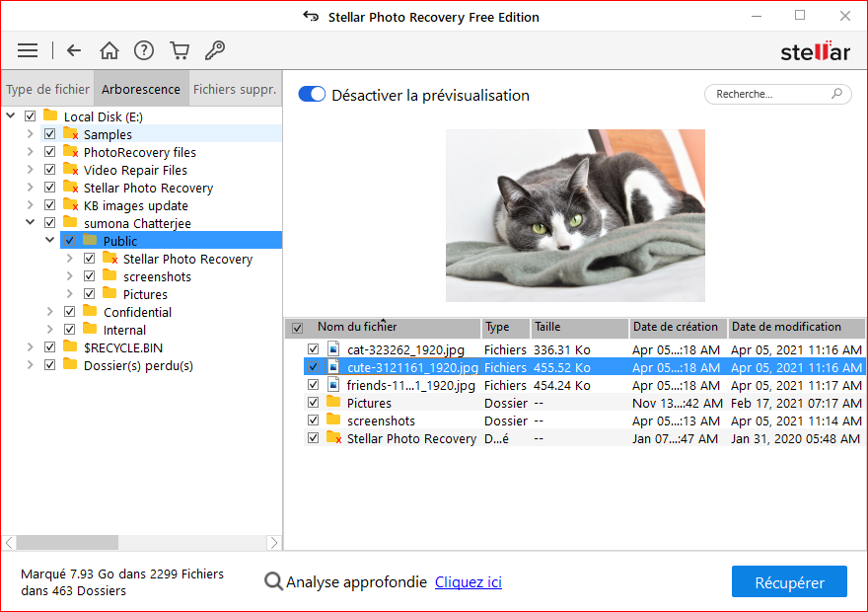This screenshot has height=612, width=868.
Task: Collapse the sumona Chatterjee node
Action: pyautogui.click(x=30, y=222)
